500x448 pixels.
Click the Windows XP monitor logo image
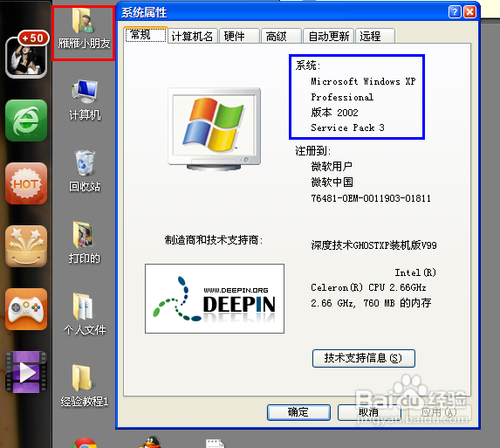(x=214, y=129)
